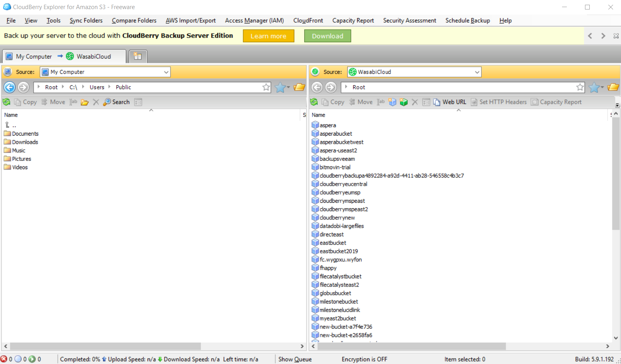Click the green cube external bucket icon

(x=403, y=102)
